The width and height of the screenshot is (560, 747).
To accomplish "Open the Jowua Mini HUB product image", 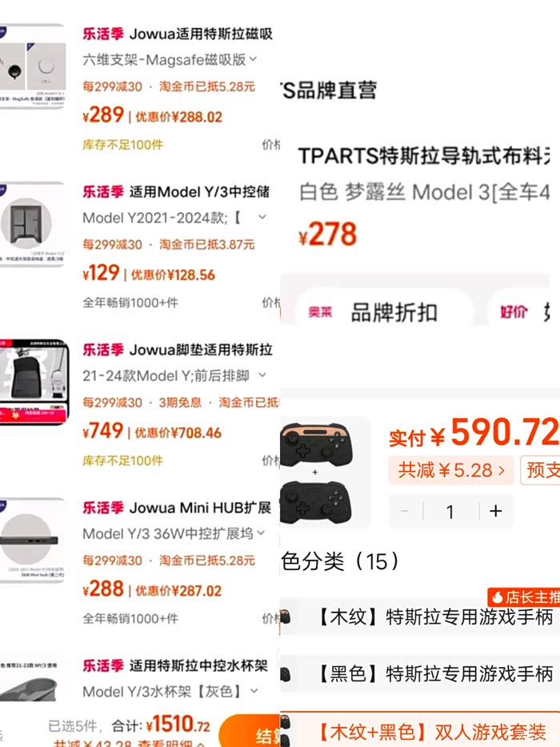I will (32, 540).
